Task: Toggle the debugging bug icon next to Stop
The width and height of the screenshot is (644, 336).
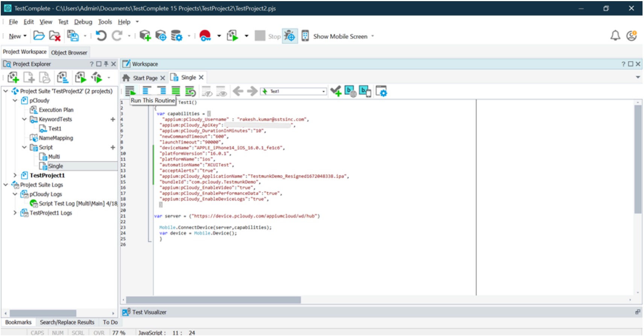Action: tap(290, 36)
